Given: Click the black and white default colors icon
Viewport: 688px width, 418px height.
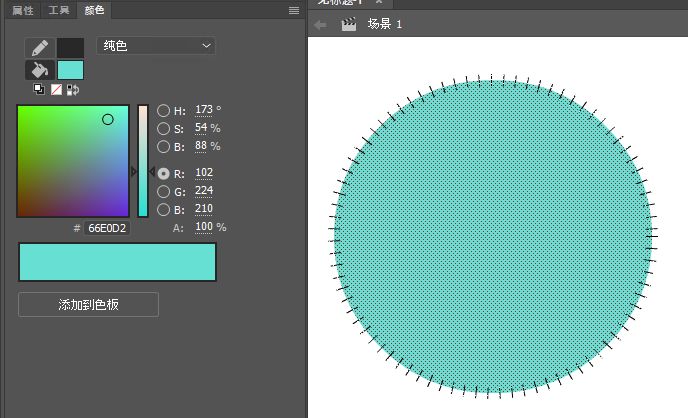Looking at the screenshot, I should click(x=39, y=89).
